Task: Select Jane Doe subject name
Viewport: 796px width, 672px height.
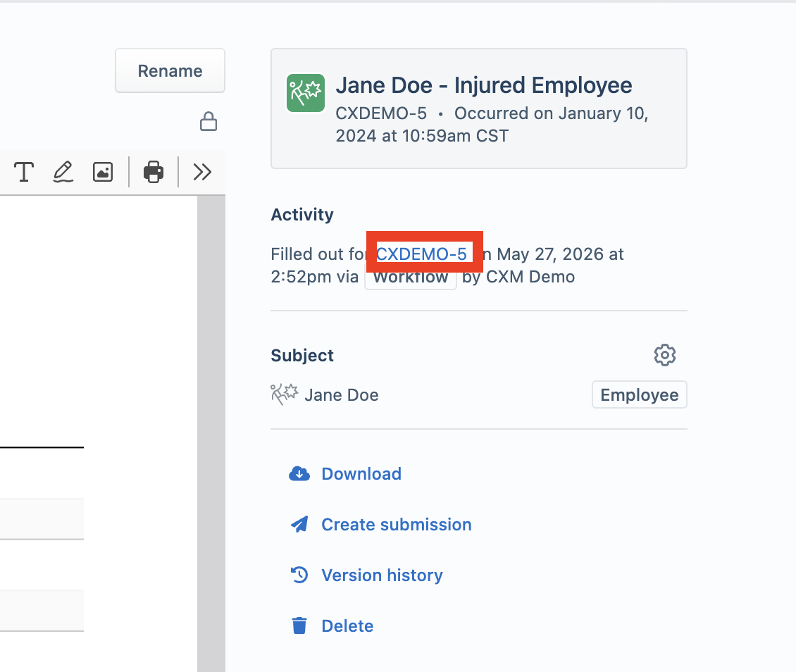Action: point(342,395)
